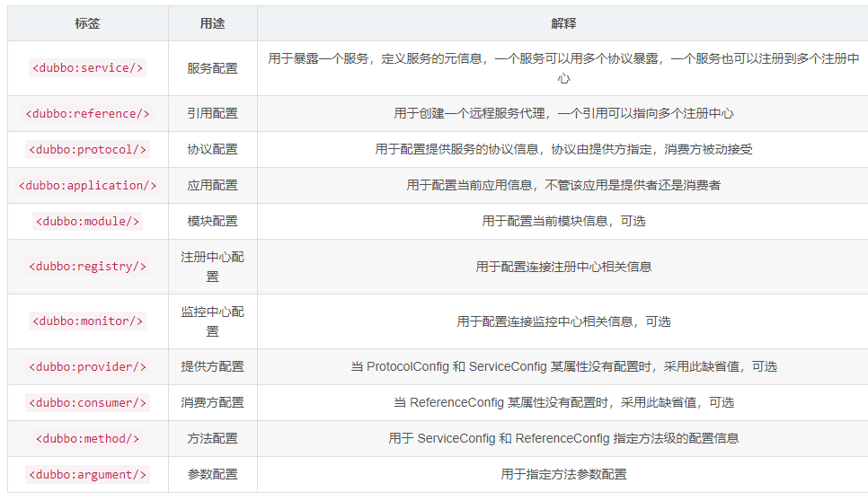Click the explanation 用于配置连接监控中心相关信息
The width and height of the screenshot is (868, 501).
[563, 321]
